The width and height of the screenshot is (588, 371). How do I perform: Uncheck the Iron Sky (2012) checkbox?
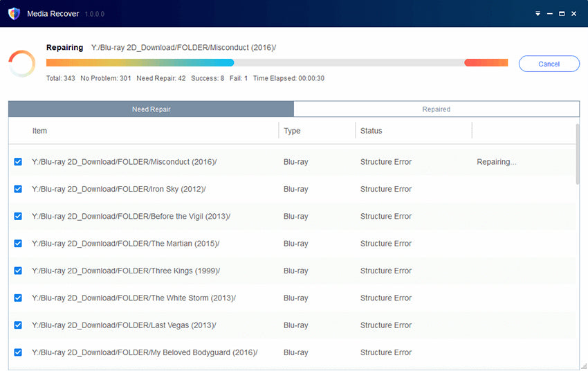click(x=18, y=189)
